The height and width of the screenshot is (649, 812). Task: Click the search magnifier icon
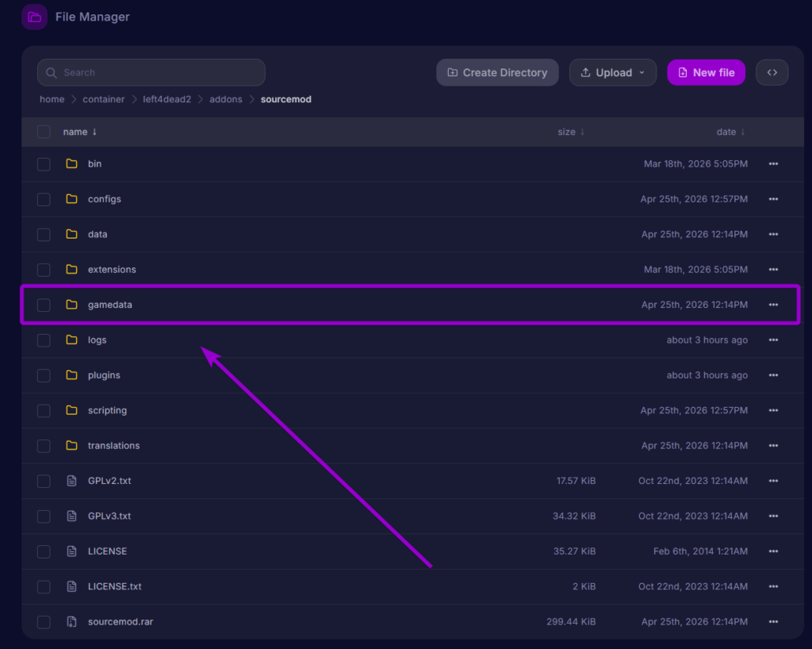click(51, 72)
